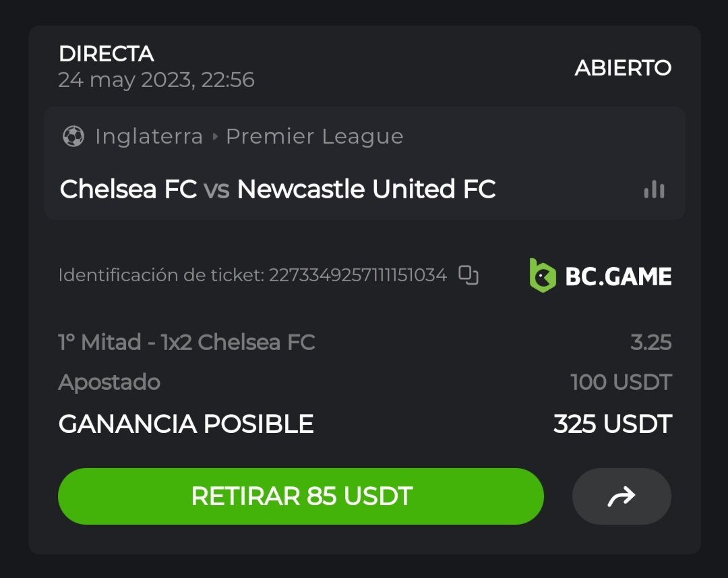Click the 1° Mitad - 1x2 Chelsea FC selection
Screen dimensions: 728x578
point(187,343)
